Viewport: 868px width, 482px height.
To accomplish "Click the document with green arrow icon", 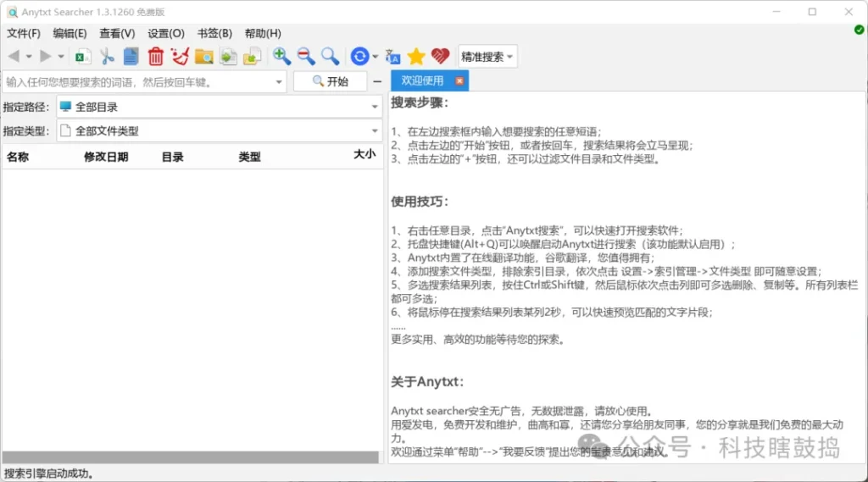I will (x=228, y=57).
